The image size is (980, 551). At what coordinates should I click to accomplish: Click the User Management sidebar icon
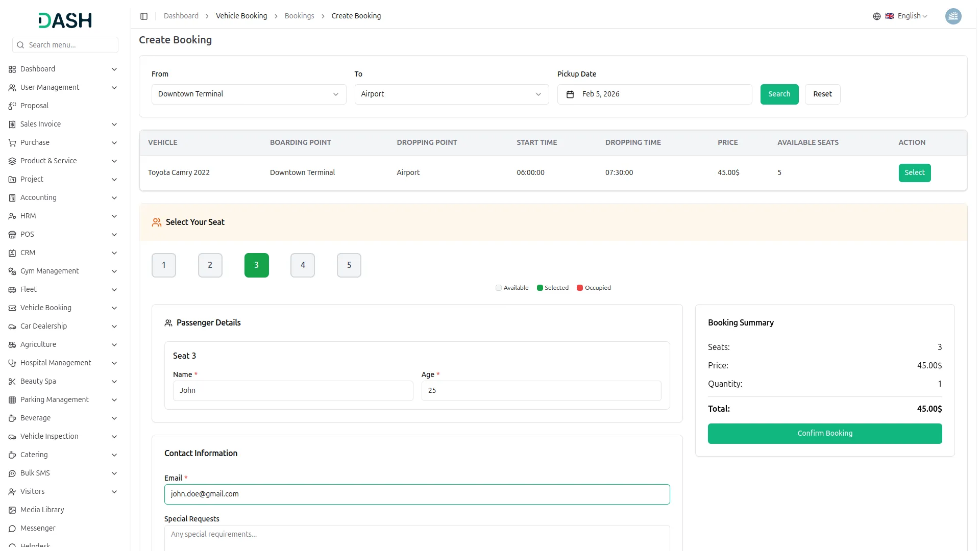(12, 88)
